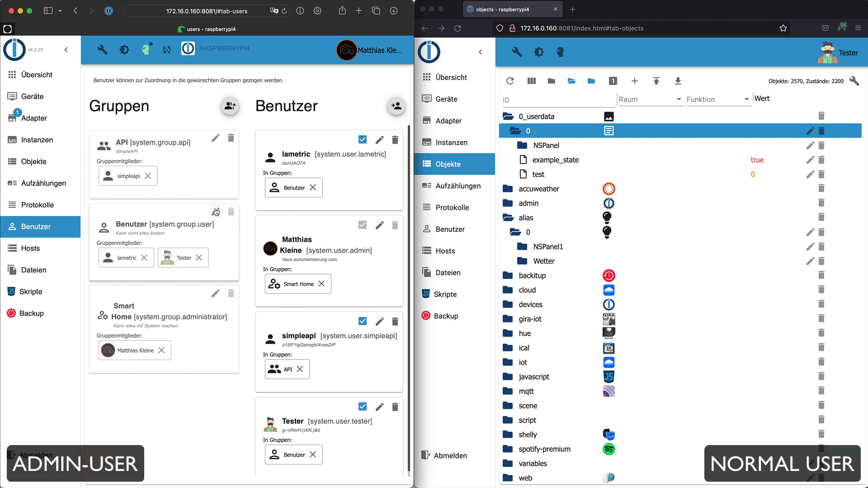
Task: Toggle column selector in objects toolbar
Action: (x=531, y=81)
